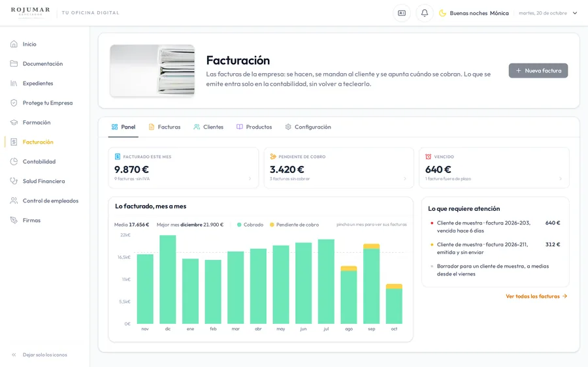Click the Firmas signature icon
588x367 pixels.
point(14,220)
